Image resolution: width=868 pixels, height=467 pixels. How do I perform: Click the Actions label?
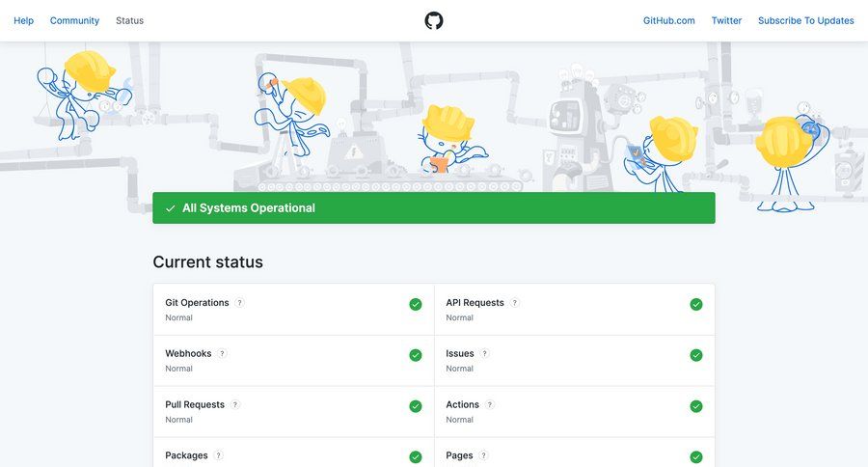tap(462, 404)
